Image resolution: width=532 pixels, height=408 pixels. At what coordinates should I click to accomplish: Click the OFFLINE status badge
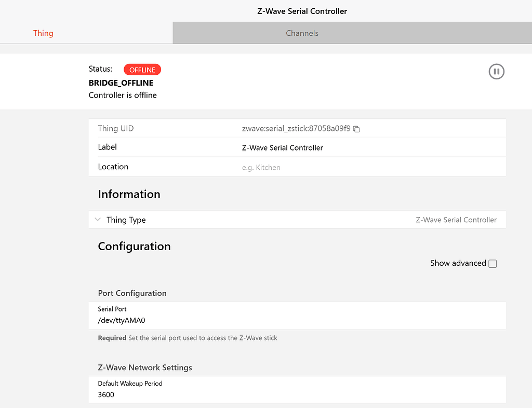tap(142, 69)
